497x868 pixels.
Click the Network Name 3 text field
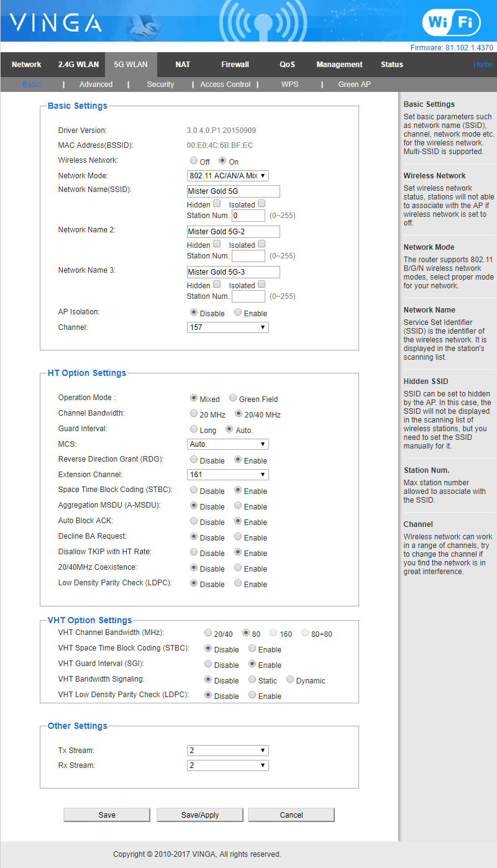pos(233,272)
